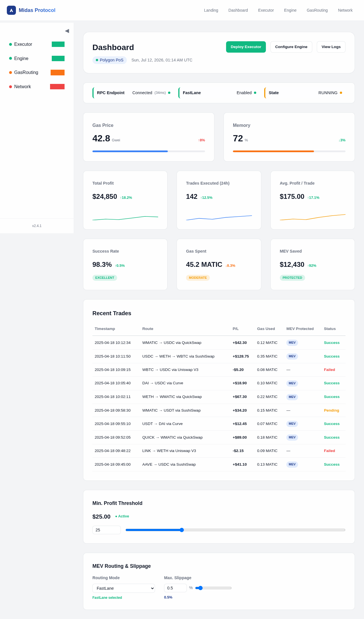Collapse the sidebar with the triangle arrow
This screenshot has width=364, height=619.
[x=67, y=31]
